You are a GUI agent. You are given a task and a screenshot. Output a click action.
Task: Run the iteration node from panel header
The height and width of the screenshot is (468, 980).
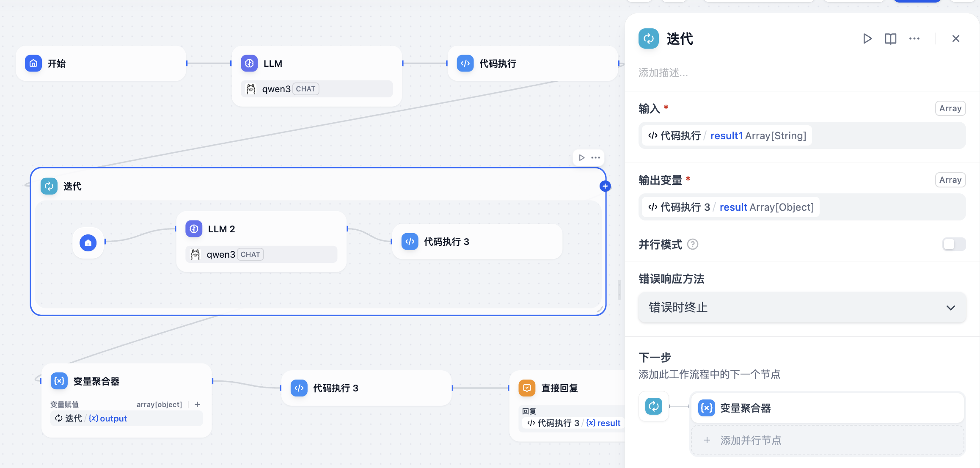(867, 39)
